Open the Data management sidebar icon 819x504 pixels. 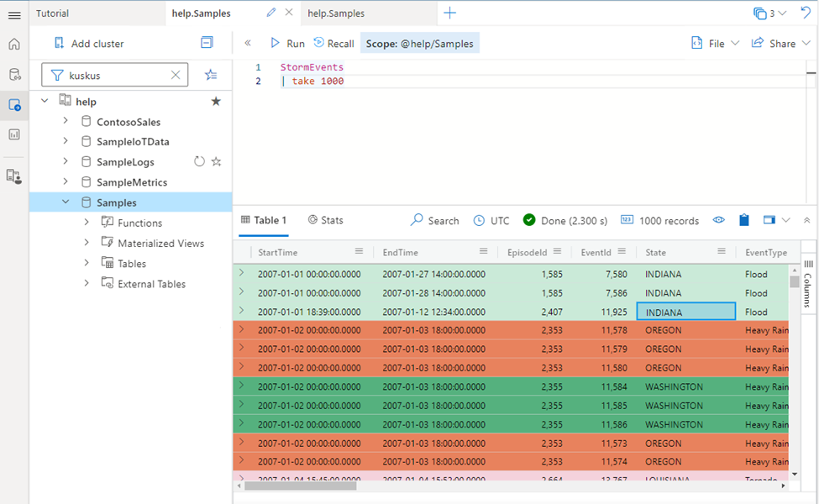[x=14, y=75]
